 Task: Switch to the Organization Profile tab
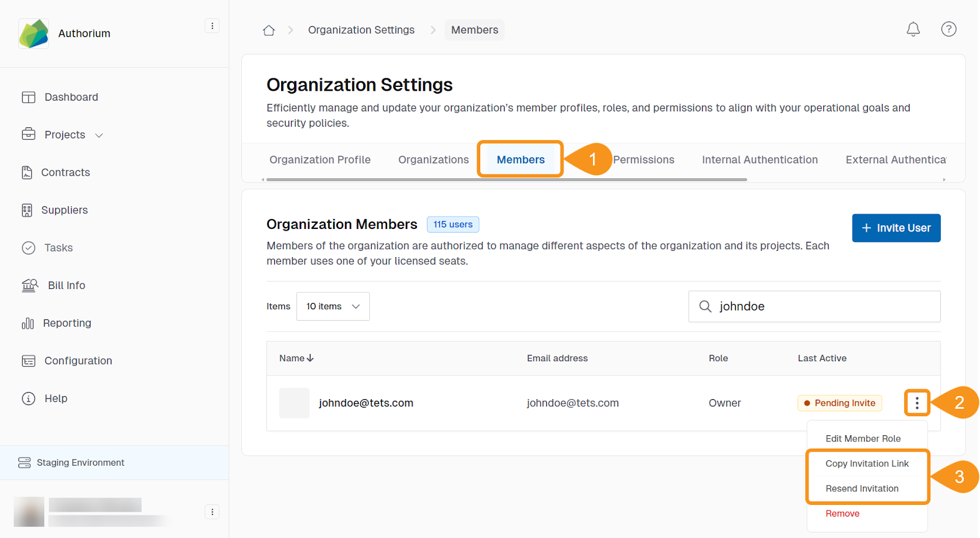(320, 160)
